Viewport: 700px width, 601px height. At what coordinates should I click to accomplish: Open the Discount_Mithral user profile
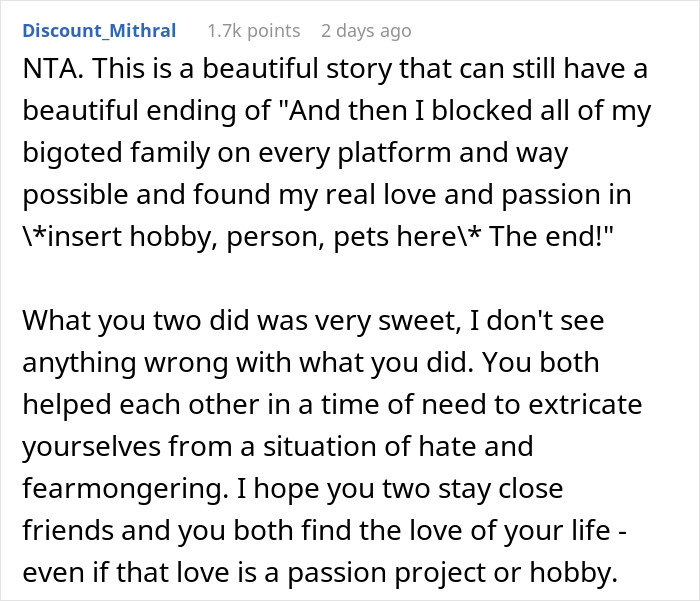(98, 31)
